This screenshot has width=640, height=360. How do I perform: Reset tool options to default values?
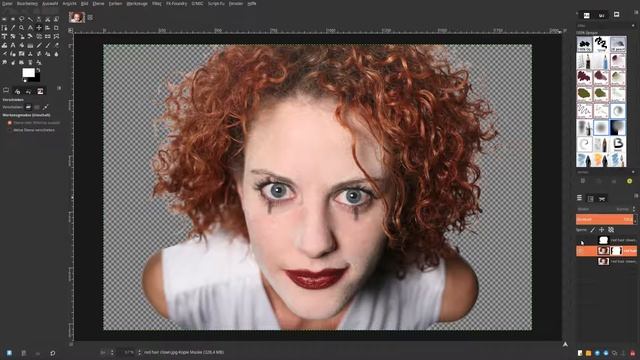point(53,353)
